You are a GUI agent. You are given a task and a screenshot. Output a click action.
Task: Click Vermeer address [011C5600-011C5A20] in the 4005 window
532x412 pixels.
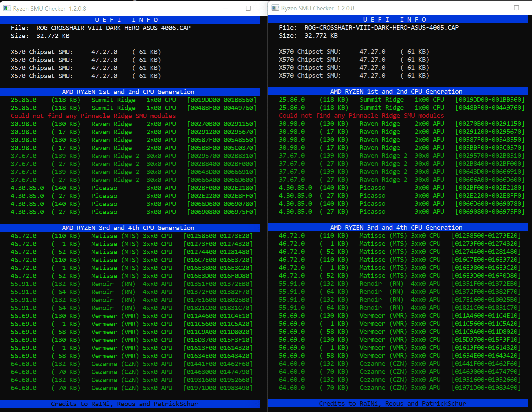click(x=486, y=324)
